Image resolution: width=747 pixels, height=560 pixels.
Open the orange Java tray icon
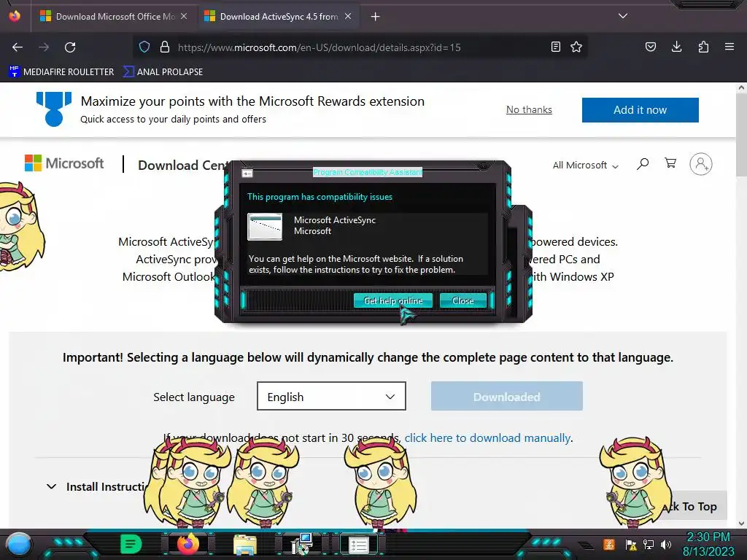pyautogui.click(x=609, y=544)
